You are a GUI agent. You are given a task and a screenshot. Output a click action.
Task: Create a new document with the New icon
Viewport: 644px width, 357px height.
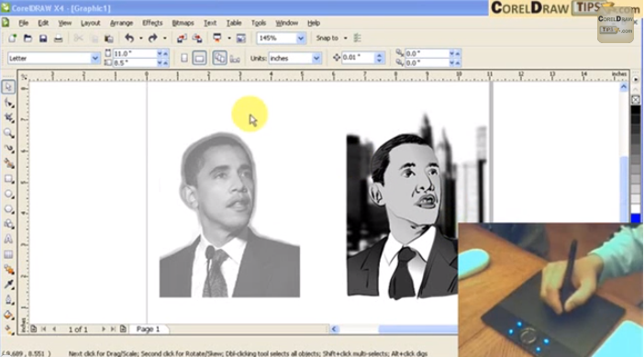[x=12, y=39]
